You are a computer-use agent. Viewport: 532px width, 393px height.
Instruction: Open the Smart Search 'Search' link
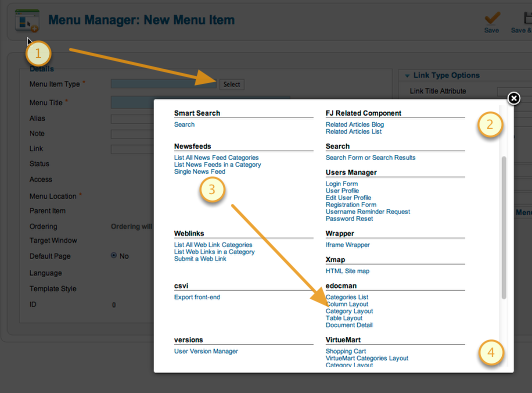coord(184,125)
